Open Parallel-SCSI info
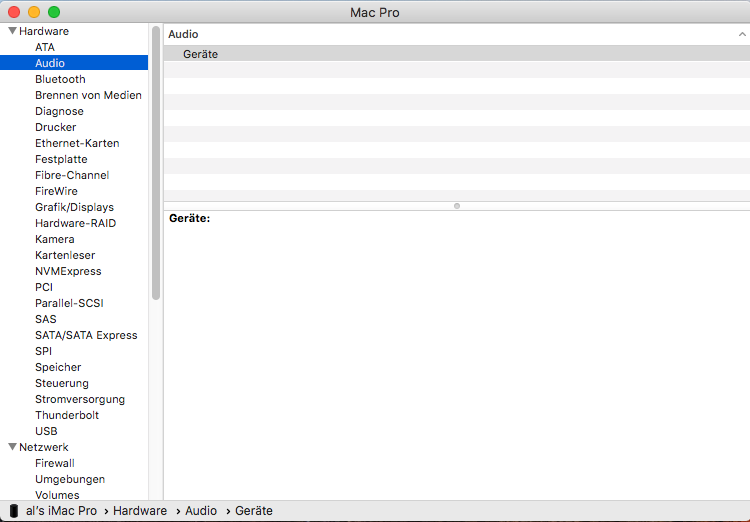This screenshot has height=522, width=750. tap(69, 303)
